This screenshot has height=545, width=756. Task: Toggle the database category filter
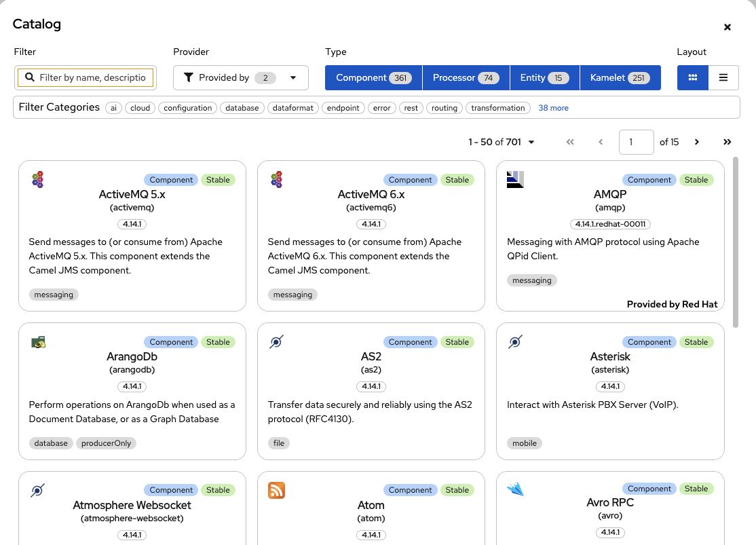242,108
